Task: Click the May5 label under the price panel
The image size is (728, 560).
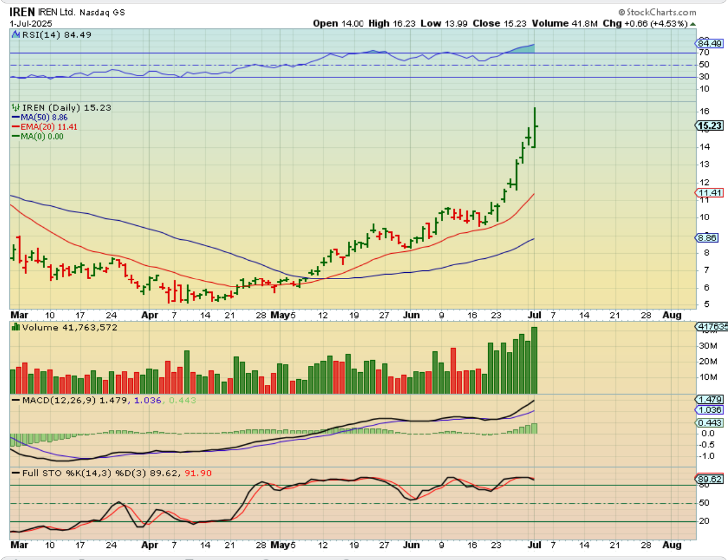Action: pyautogui.click(x=284, y=315)
